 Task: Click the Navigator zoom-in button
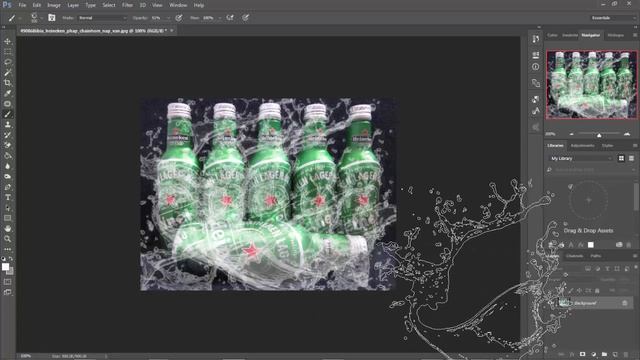[x=627, y=134]
